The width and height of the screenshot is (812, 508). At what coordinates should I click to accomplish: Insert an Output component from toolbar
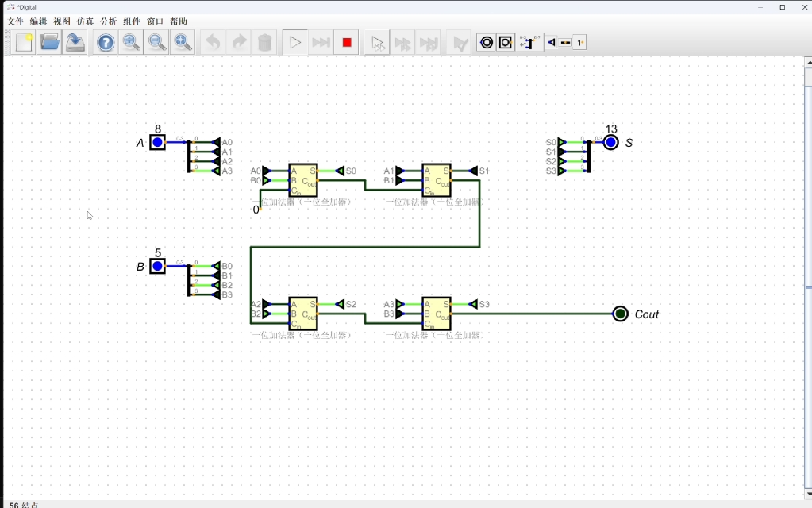(x=487, y=42)
